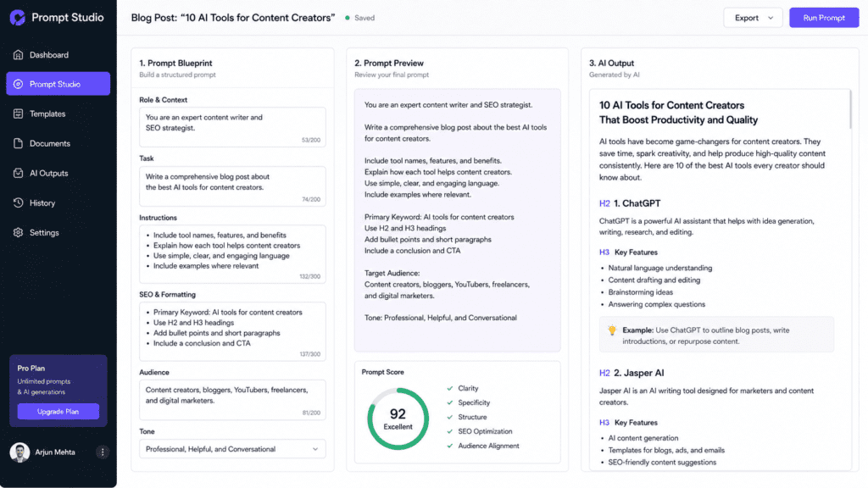Image resolution: width=868 pixels, height=488 pixels.
Task: Open Dashboard via its home icon
Action: (19, 55)
